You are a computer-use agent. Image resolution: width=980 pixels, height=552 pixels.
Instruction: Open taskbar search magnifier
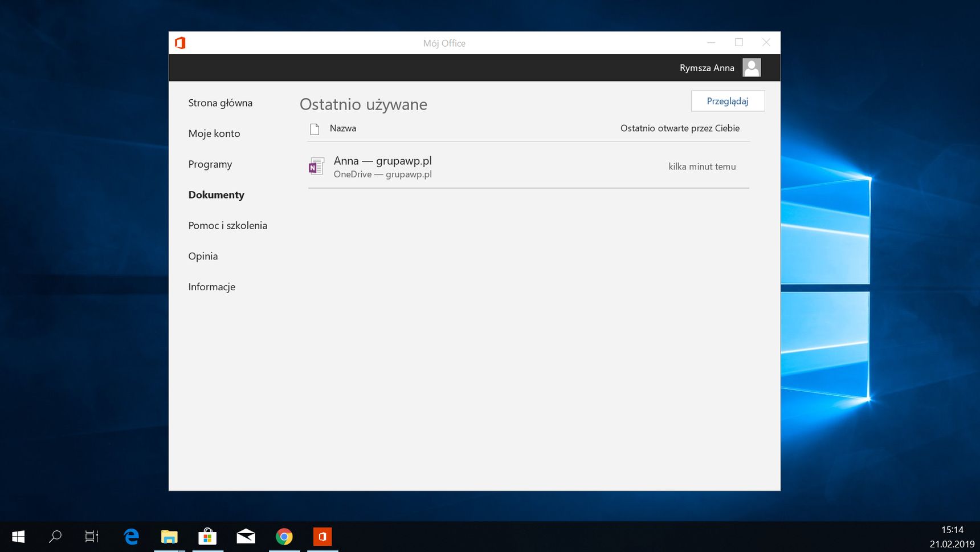[55, 537]
